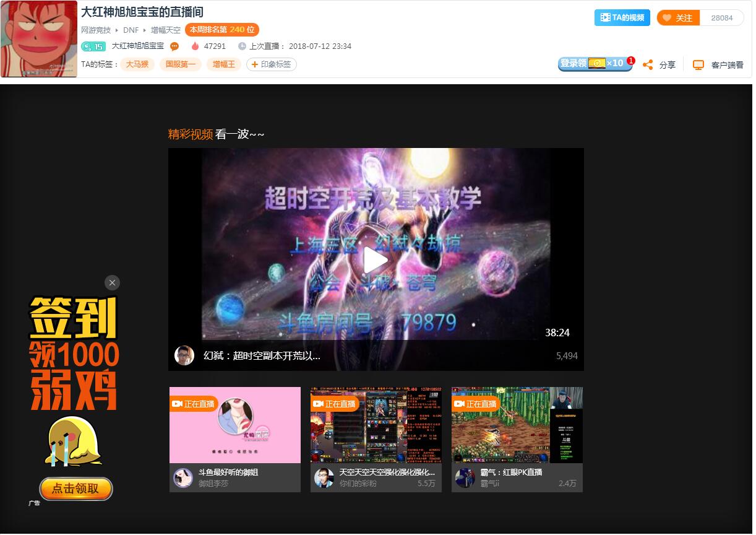Select the 国服第一 tag
Screen dimensions: 756x535
point(181,64)
